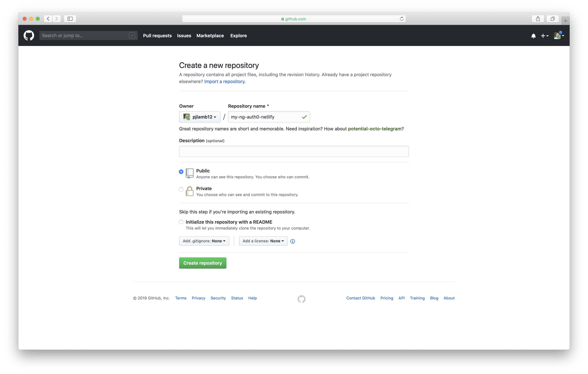Click the Create repository button
This screenshot has height=374, width=588.
(203, 263)
